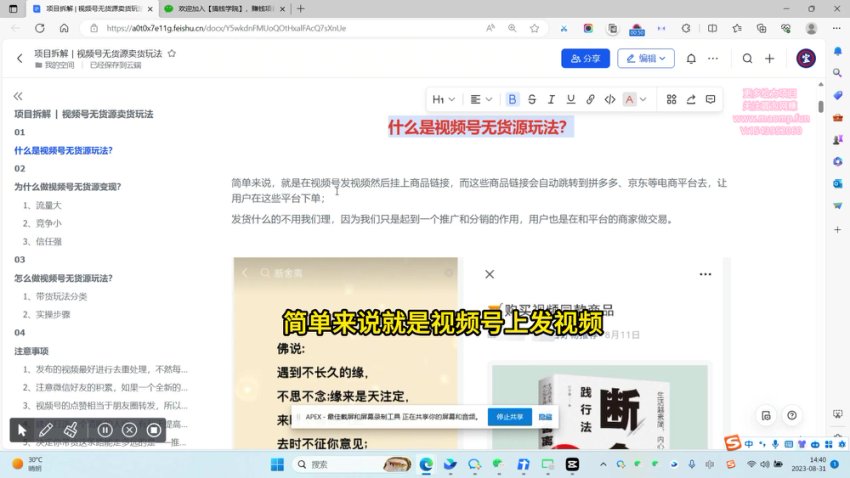Open the text alignment dropdown
The image size is (850, 478).
(x=480, y=99)
